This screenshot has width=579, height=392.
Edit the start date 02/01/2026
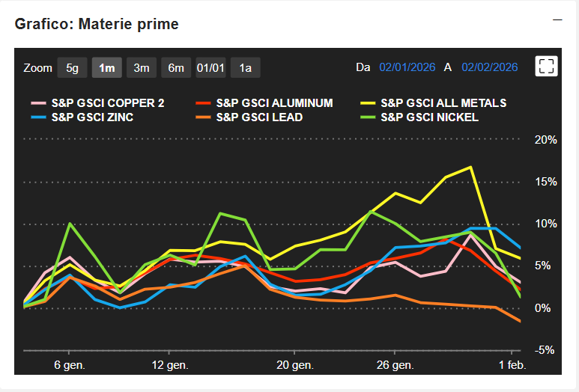click(x=407, y=67)
